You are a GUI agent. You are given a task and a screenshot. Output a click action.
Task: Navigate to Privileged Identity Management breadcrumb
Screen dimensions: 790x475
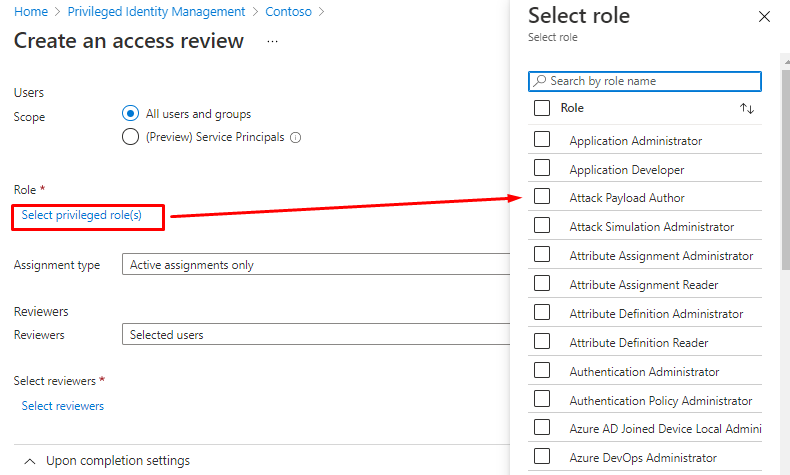156,12
